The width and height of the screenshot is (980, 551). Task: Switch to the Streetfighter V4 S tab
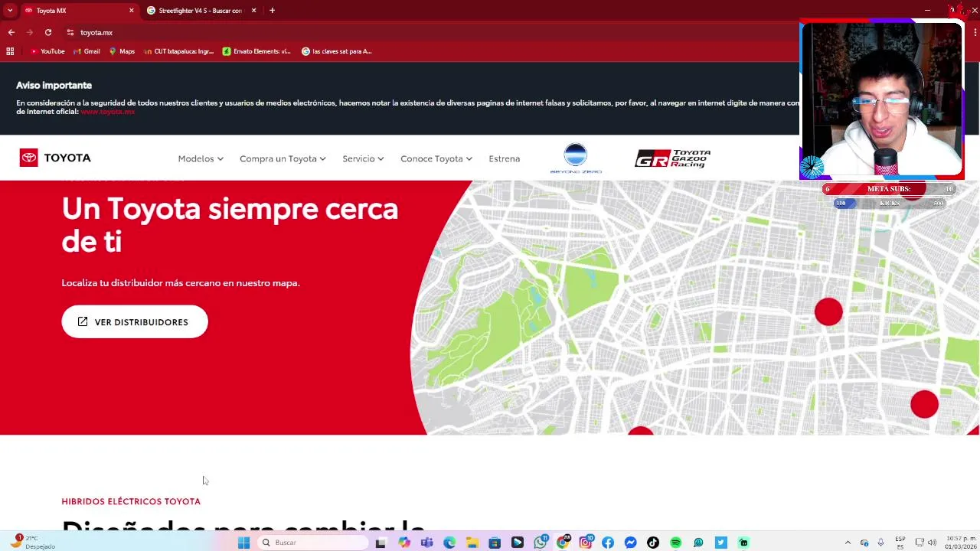[201, 10]
